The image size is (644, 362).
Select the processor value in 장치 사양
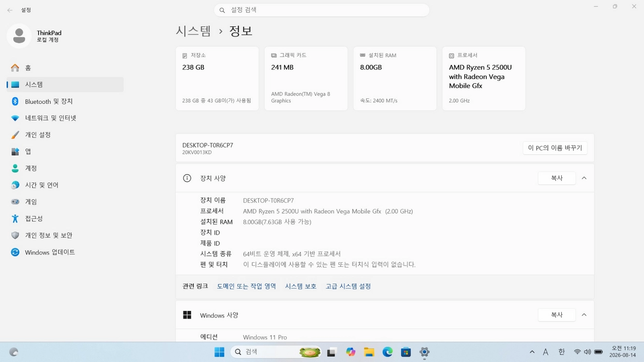(x=328, y=211)
